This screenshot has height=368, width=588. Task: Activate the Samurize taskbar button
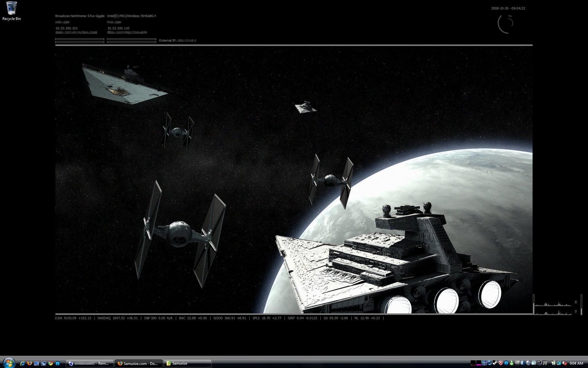tap(187, 363)
